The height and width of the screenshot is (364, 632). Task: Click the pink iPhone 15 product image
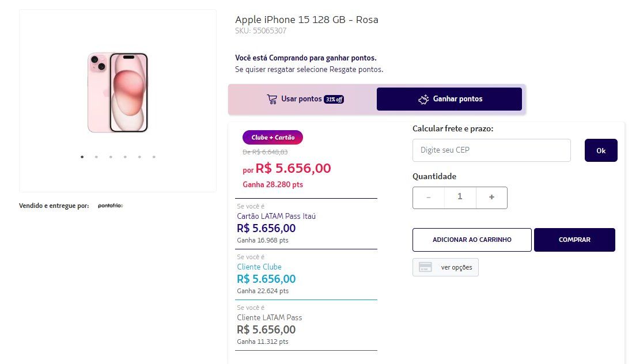coord(118,92)
